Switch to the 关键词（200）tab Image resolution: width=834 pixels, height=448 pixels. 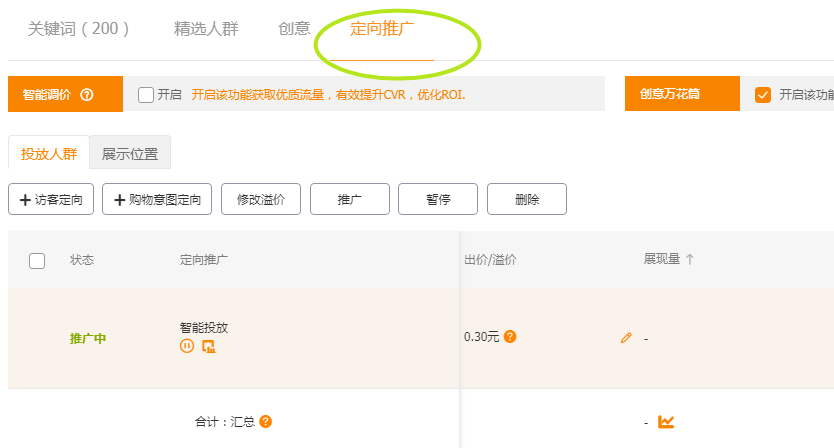79,29
